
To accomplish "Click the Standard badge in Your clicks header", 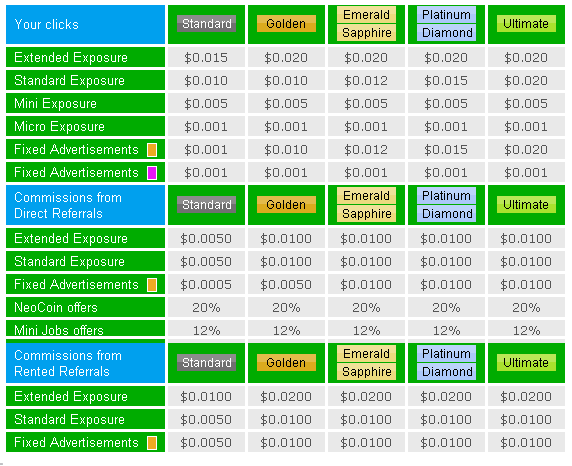I will coord(206,24).
